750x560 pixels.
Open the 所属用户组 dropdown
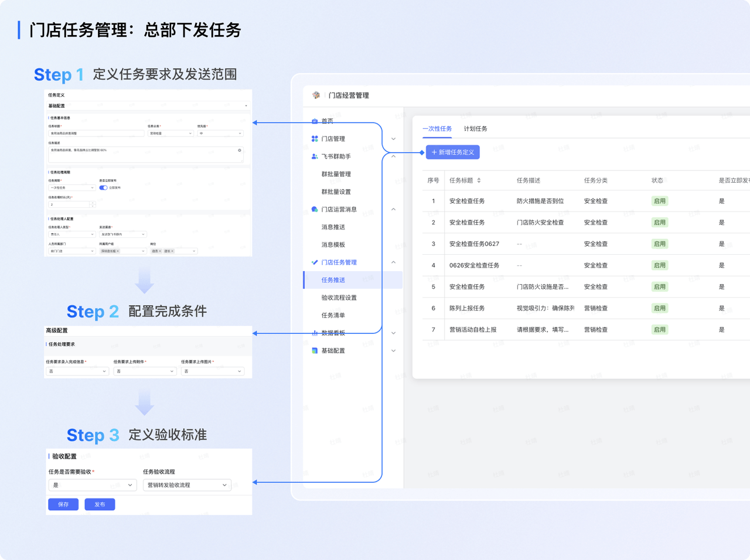pyautogui.click(x=123, y=251)
